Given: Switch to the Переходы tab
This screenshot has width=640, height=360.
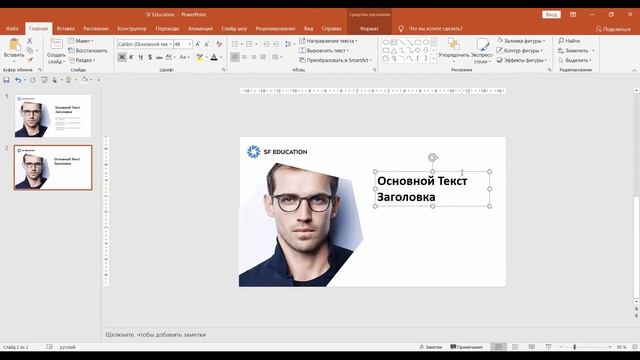Looking at the screenshot, I should pyautogui.click(x=167, y=29).
